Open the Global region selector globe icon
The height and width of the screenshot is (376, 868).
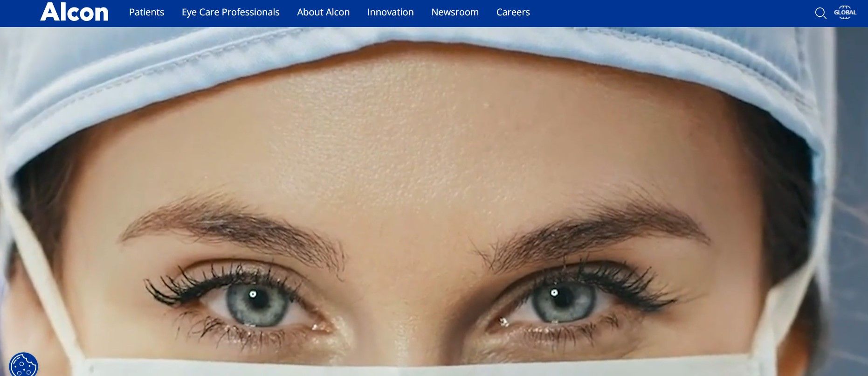[845, 13]
